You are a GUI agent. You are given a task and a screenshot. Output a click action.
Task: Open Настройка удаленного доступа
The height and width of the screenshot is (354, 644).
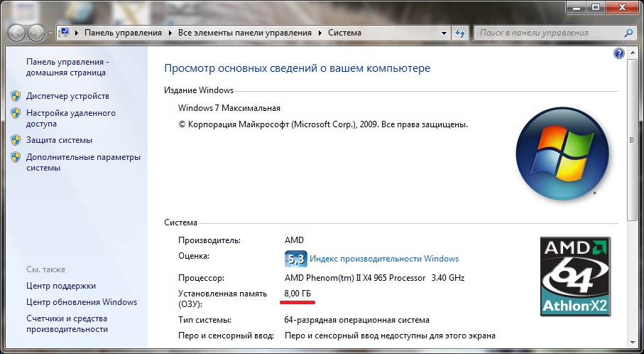[x=71, y=118]
